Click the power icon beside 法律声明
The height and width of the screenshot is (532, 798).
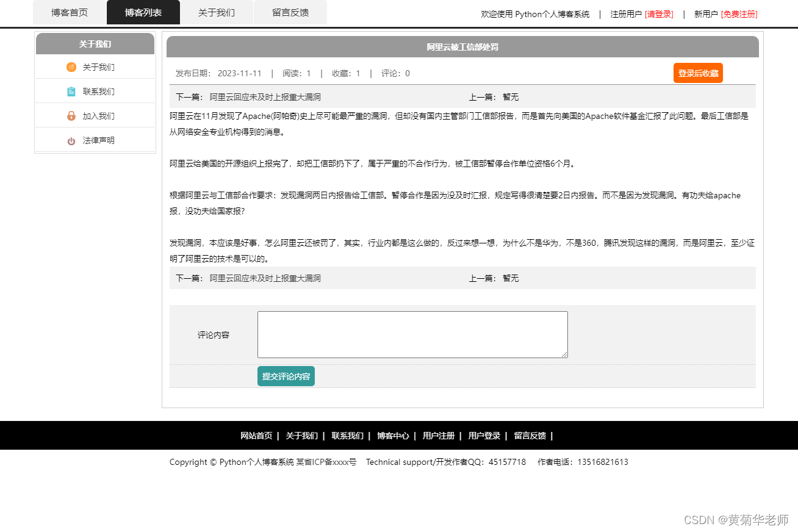coord(71,141)
